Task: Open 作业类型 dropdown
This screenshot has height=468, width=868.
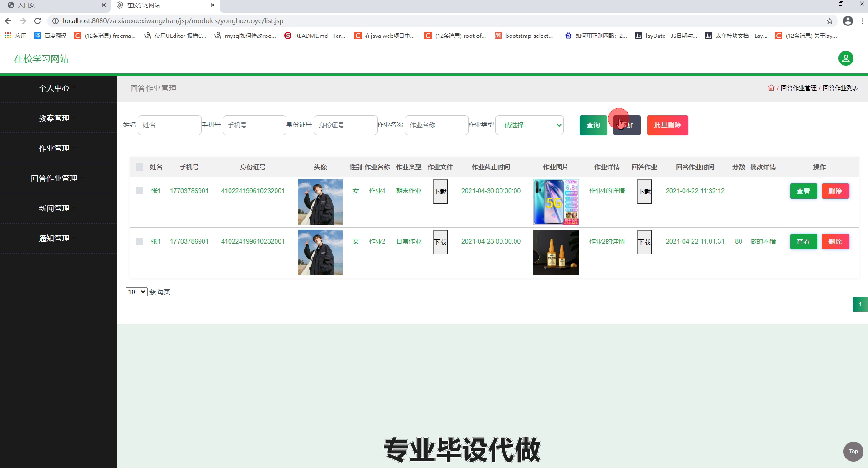Action: point(530,125)
